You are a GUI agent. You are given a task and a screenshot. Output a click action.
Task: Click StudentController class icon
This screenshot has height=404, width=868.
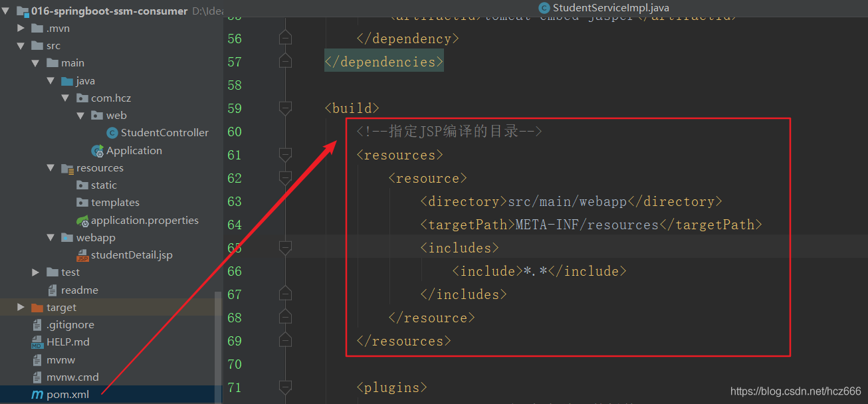[x=112, y=133]
